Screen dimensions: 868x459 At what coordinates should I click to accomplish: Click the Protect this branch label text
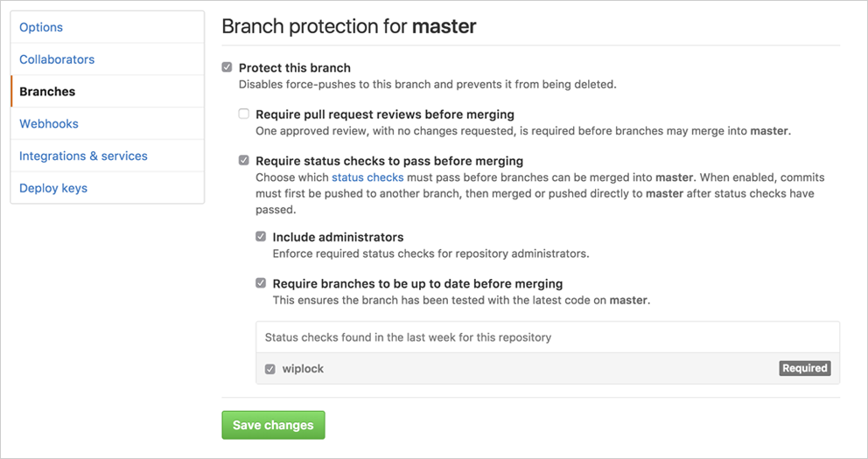coord(294,67)
